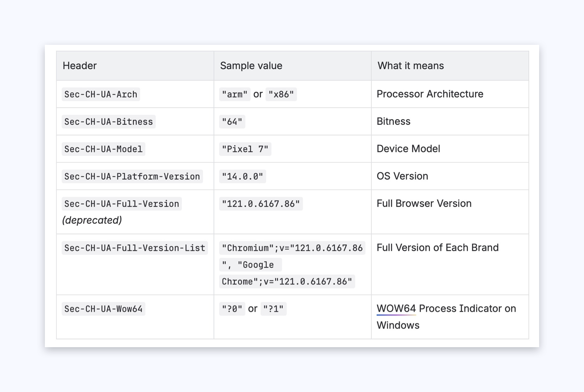This screenshot has width=584, height=392.
Task: Click the "What it means" column heading
Action: [x=411, y=66]
